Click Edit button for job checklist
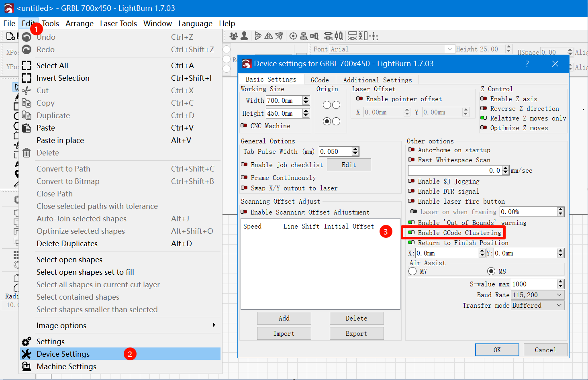588x380 pixels. 349,165
